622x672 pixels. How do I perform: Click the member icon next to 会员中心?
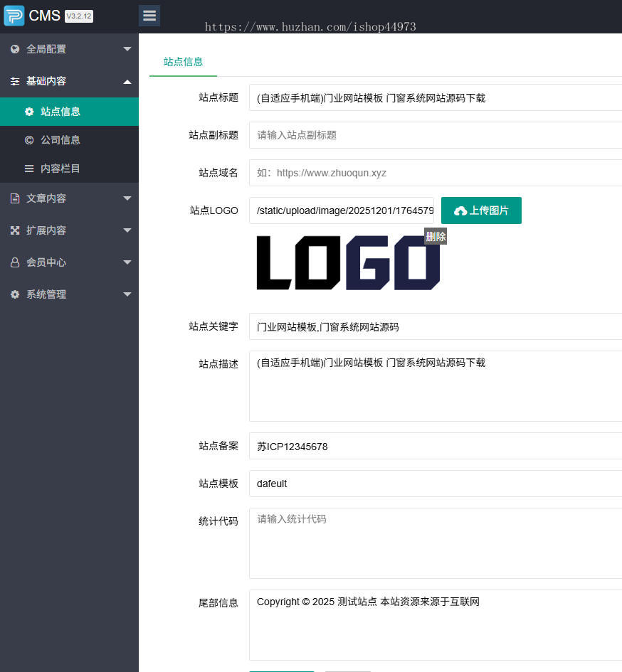[x=15, y=262]
